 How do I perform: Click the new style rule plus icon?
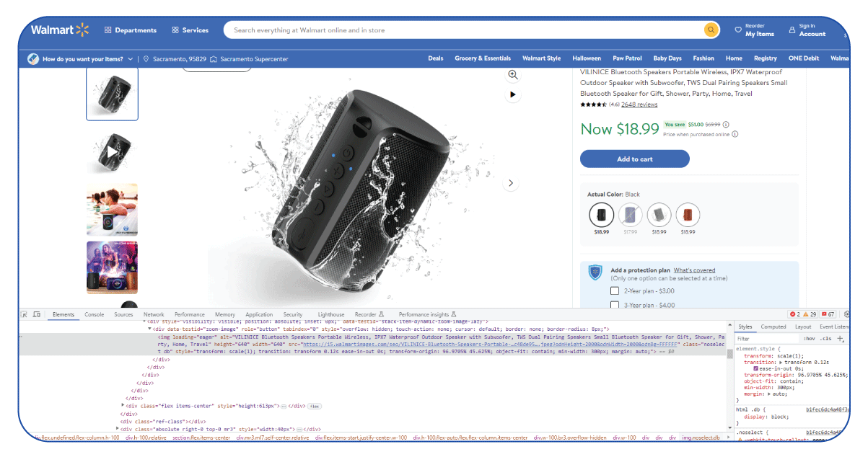click(x=840, y=338)
